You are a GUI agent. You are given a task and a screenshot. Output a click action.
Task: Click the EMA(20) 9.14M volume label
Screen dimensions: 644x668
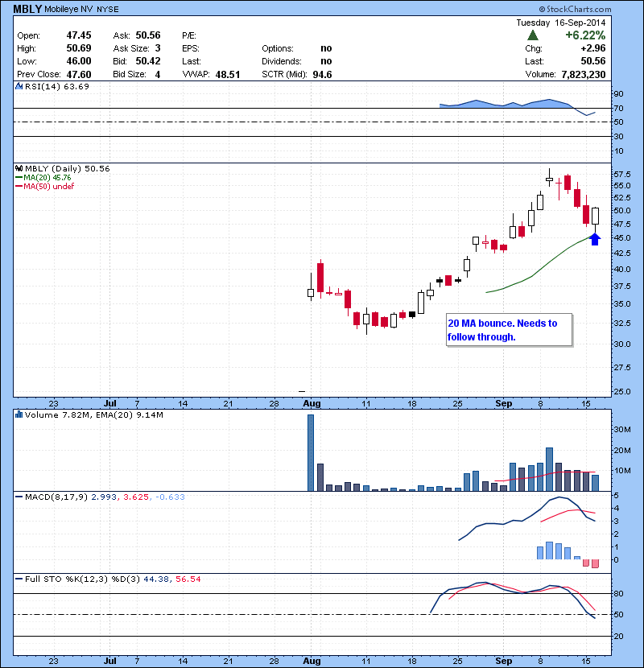129,415
